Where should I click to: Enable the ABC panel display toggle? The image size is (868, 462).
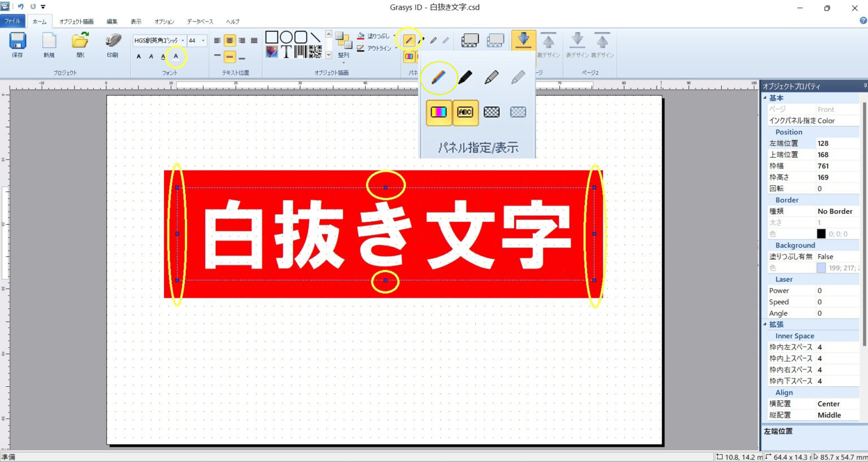465,112
